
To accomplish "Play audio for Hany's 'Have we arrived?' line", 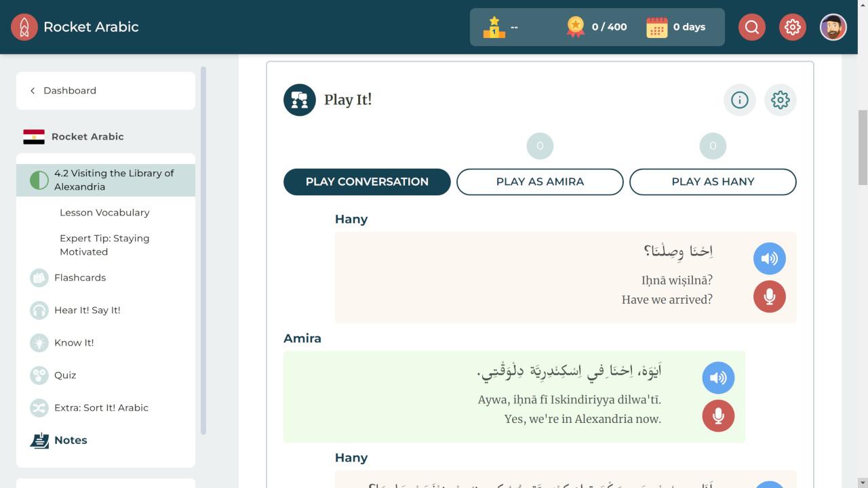I will [770, 258].
